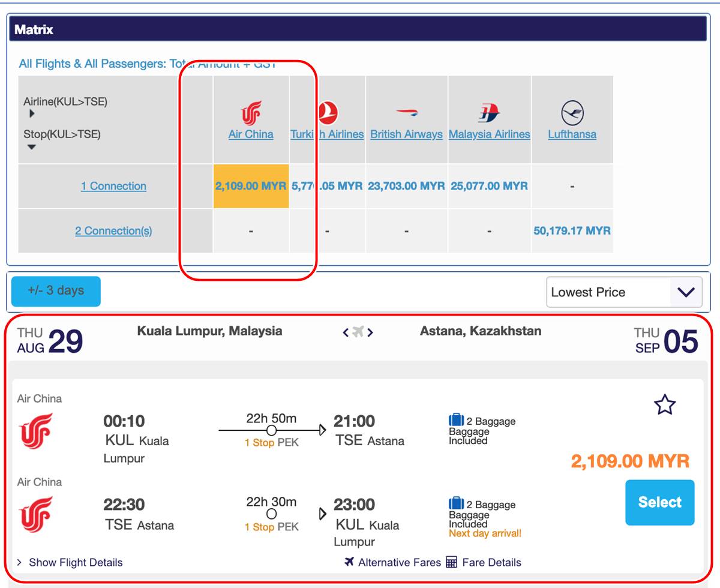720x588 pixels.
Task: Click the Air China logo in the matrix header
Action: point(251,113)
